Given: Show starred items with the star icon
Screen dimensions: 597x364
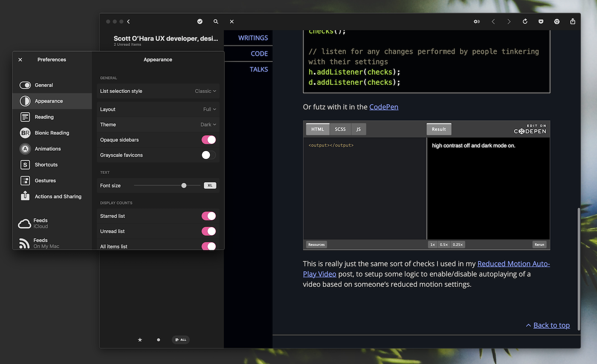Looking at the screenshot, I should pos(140,340).
